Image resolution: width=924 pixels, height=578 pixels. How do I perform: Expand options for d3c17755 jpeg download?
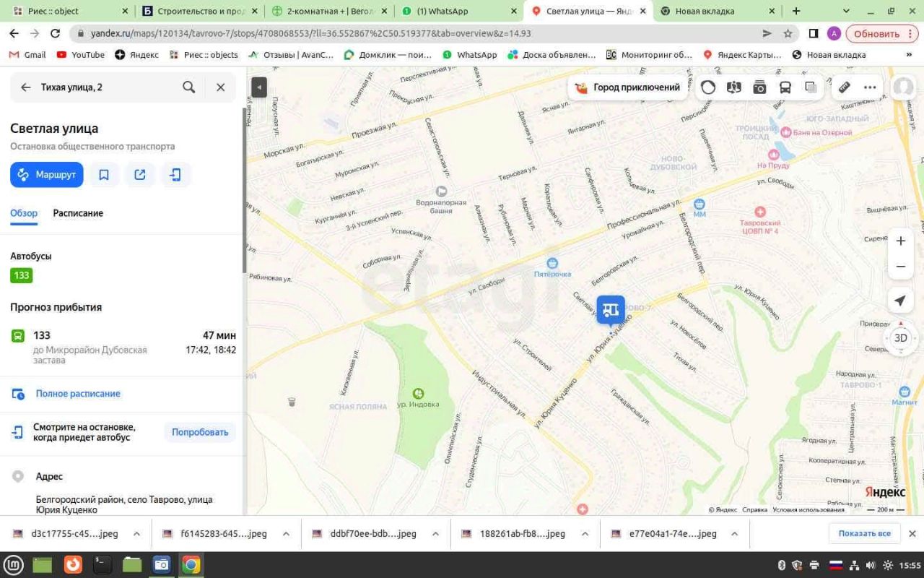136,534
